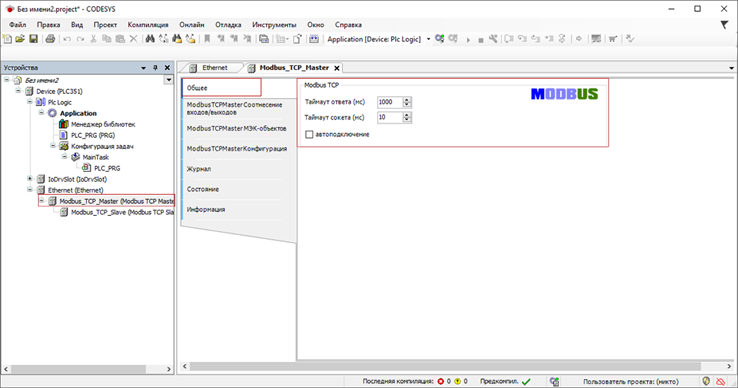Image resolution: width=738 pixels, height=388 pixels.
Task: Click the device tree horizontal scrollbar
Action: [x=79, y=369]
